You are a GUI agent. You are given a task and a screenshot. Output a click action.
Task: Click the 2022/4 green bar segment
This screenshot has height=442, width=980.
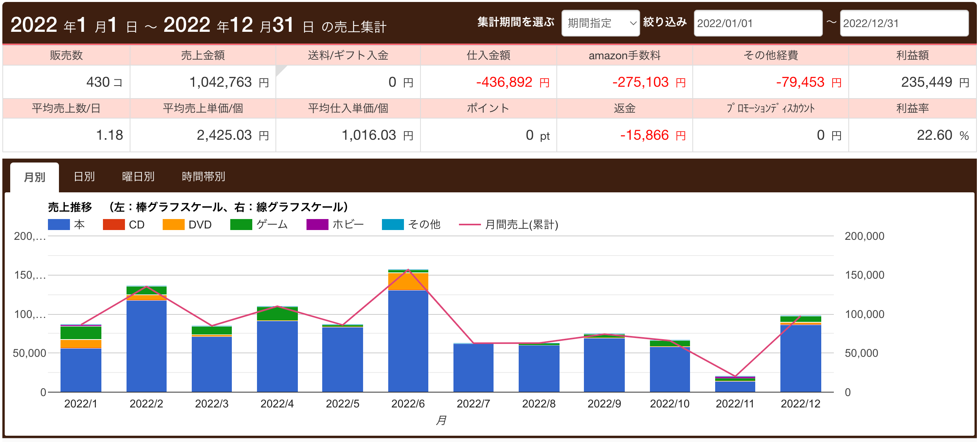277,314
